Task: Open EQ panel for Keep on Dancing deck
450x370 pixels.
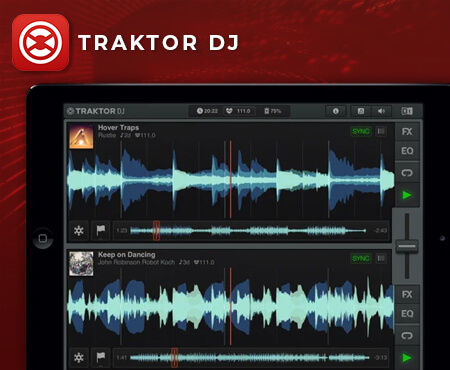Action: (407, 314)
